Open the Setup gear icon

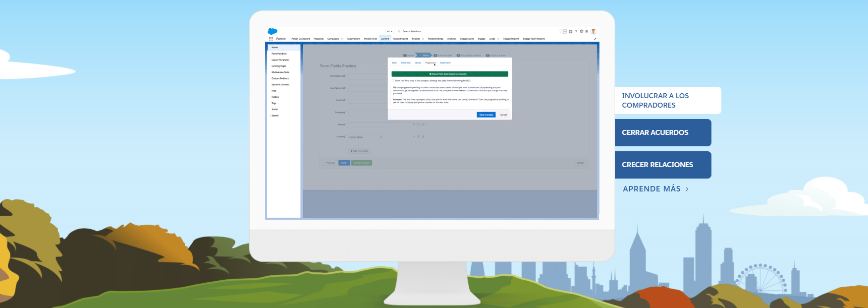(582, 31)
